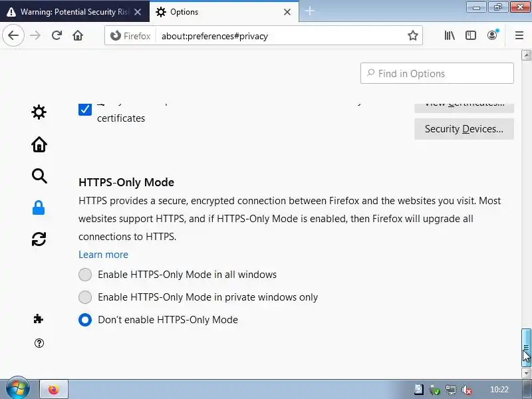
Task: Open Firefox Support question mark icon
Action: 39,343
